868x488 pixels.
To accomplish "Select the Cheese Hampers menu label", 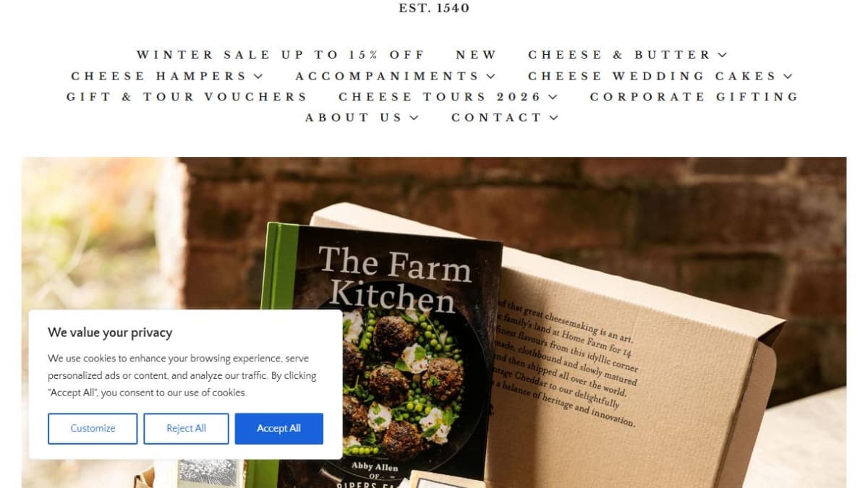I will [159, 76].
